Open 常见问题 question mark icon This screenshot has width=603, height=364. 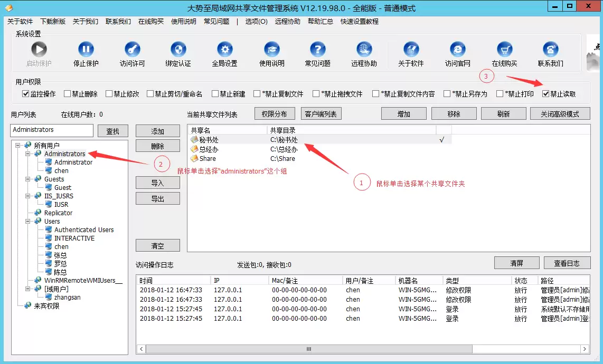(x=318, y=49)
